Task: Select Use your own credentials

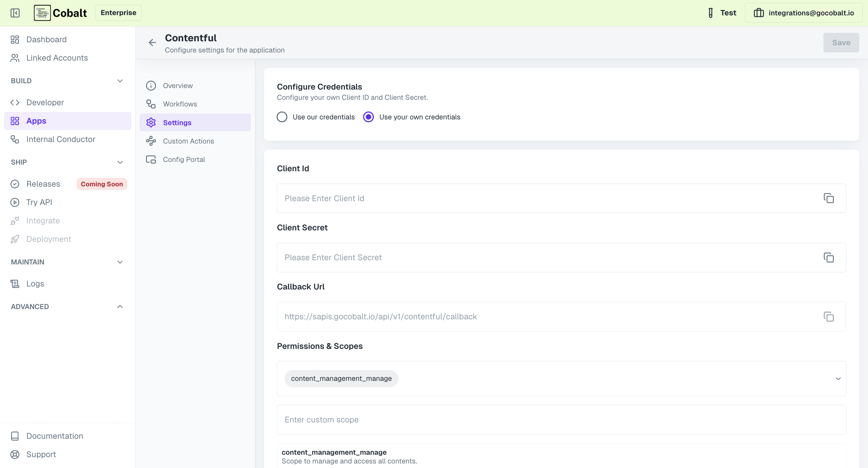Action: (x=368, y=117)
